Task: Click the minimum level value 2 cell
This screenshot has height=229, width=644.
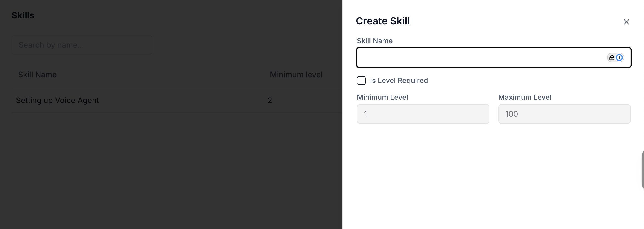Action: tap(270, 100)
